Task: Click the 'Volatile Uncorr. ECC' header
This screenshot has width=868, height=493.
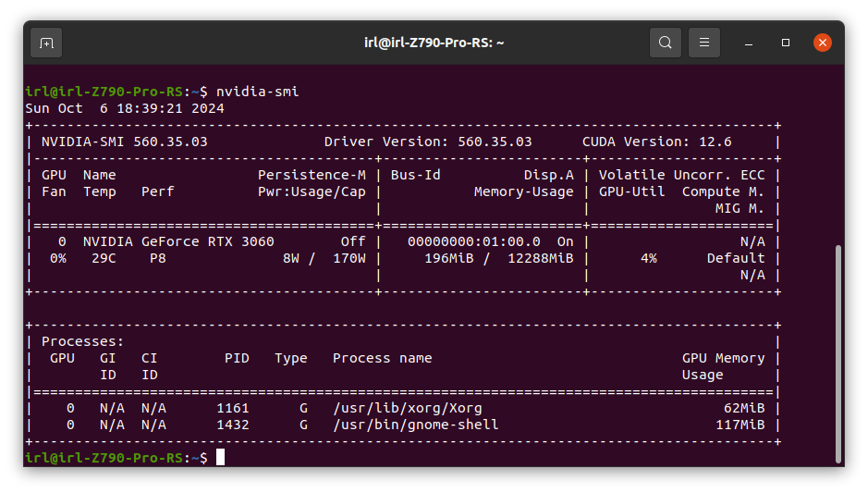Action: pyautogui.click(x=681, y=175)
